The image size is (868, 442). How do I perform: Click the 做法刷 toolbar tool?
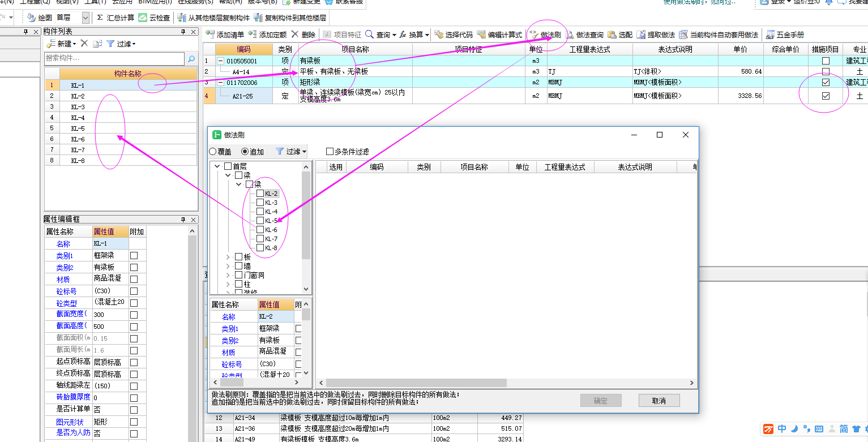coord(545,35)
